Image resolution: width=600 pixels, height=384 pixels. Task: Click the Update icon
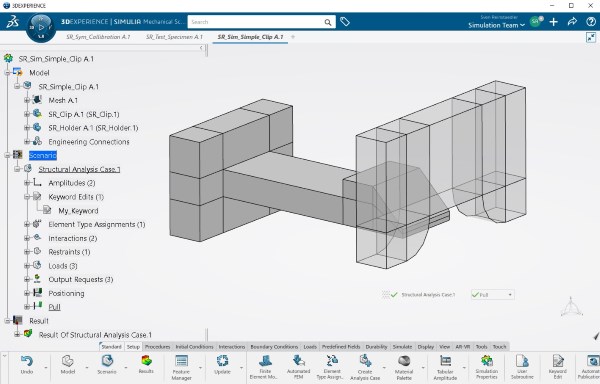[x=222, y=361]
